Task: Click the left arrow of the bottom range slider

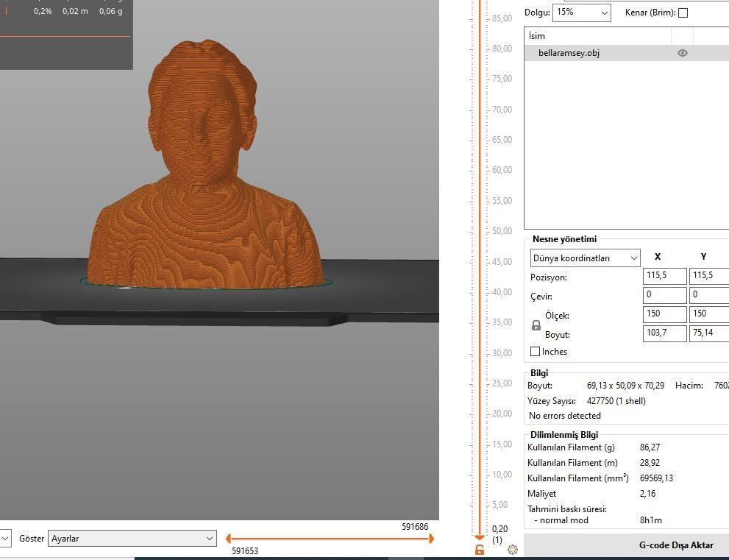Action: point(229,538)
